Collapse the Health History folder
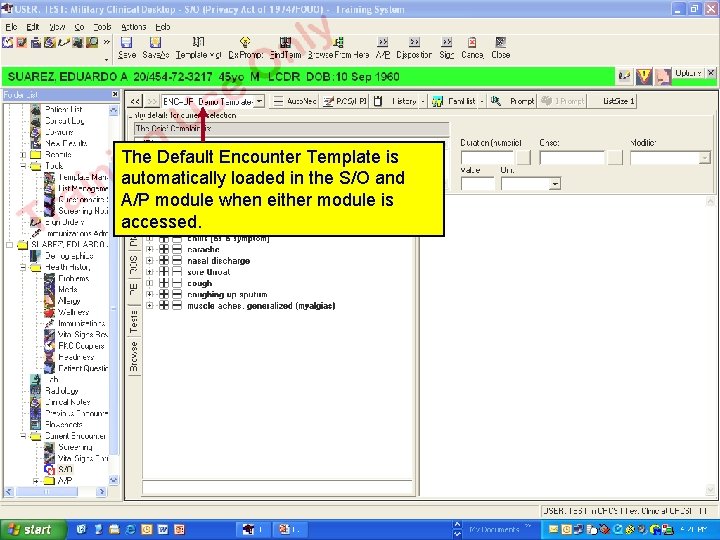Viewport: 720px width, 540px height. 23,267
